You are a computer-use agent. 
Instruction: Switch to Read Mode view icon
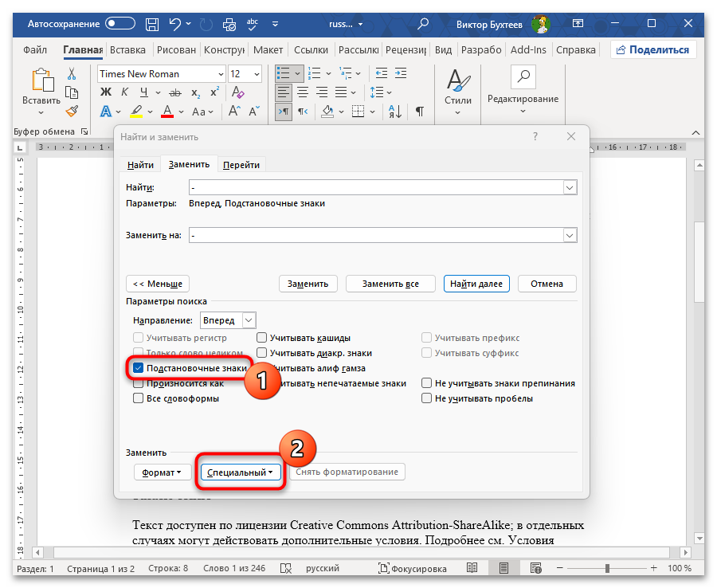pos(472,568)
